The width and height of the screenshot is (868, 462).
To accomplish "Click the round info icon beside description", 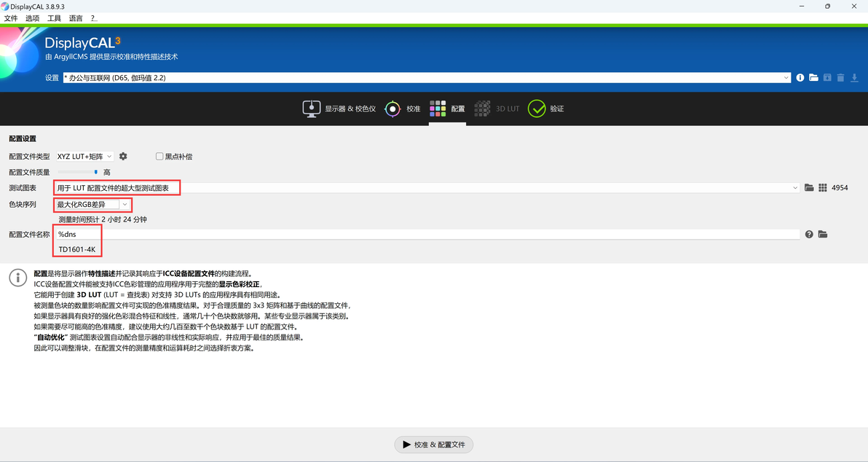I will (17, 278).
